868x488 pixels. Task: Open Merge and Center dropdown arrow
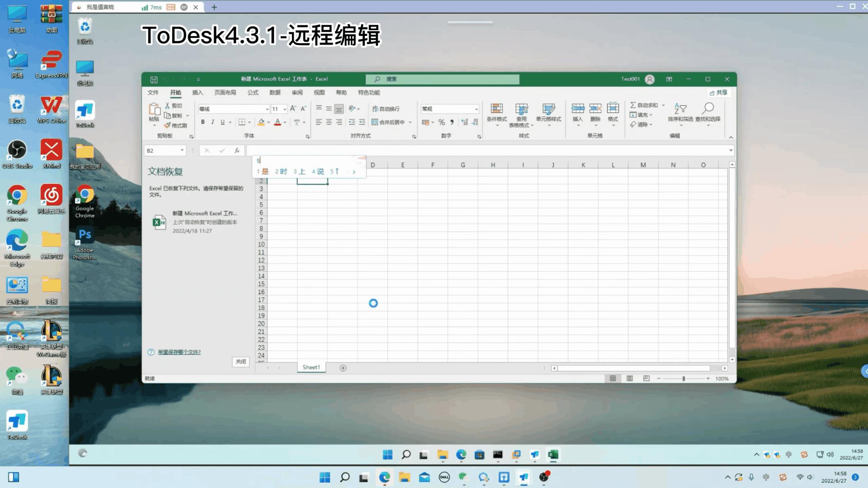(410, 122)
